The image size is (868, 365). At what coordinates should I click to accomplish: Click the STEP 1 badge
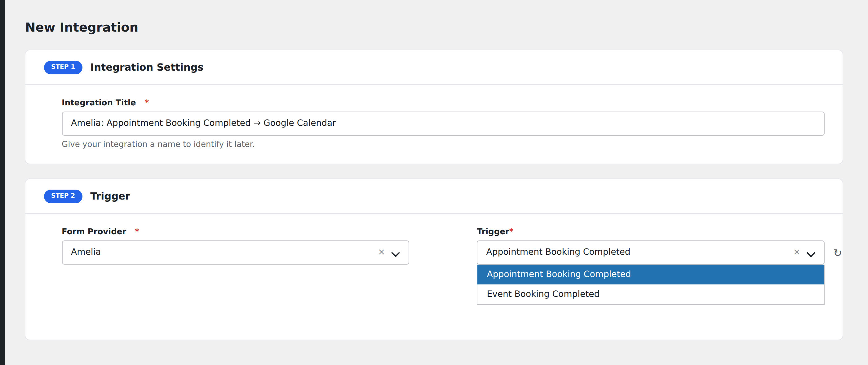(x=63, y=67)
